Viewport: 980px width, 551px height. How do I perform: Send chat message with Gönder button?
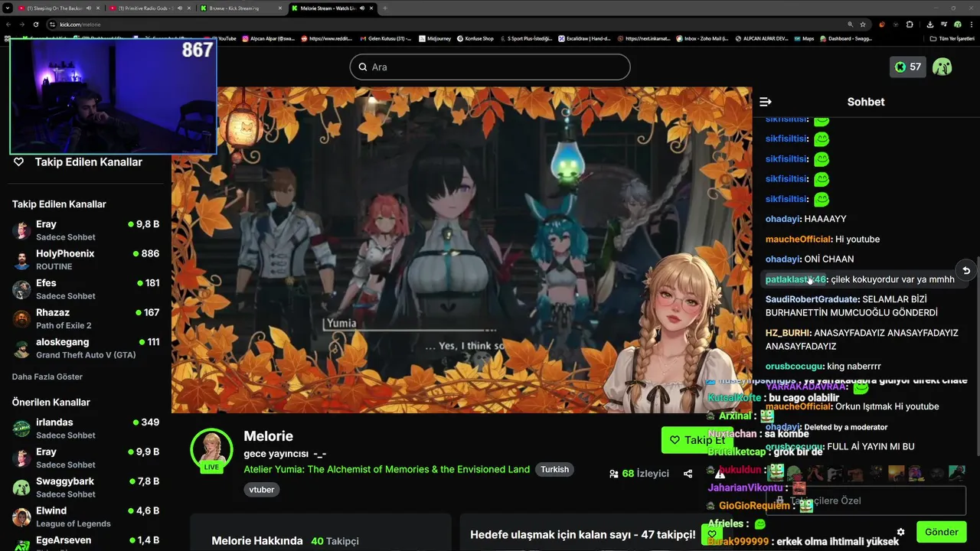[941, 532]
